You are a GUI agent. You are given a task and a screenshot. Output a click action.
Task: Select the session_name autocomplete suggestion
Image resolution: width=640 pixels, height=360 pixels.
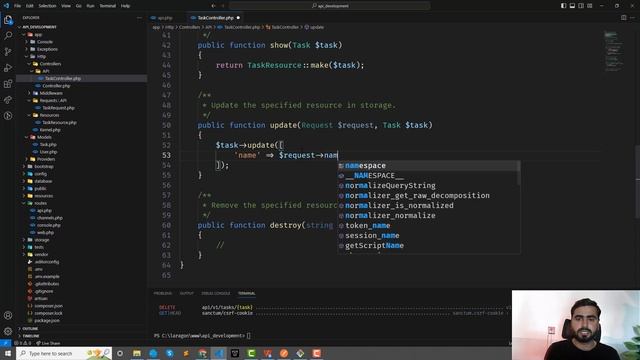pos(429,236)
